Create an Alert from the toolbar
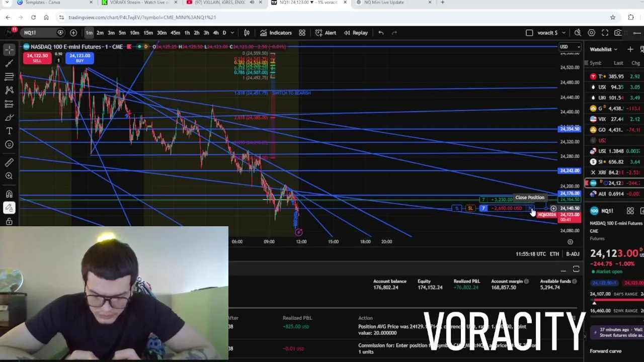Image resolution: width=644 pixels, height=362 pixels. (x=326, y=33)
